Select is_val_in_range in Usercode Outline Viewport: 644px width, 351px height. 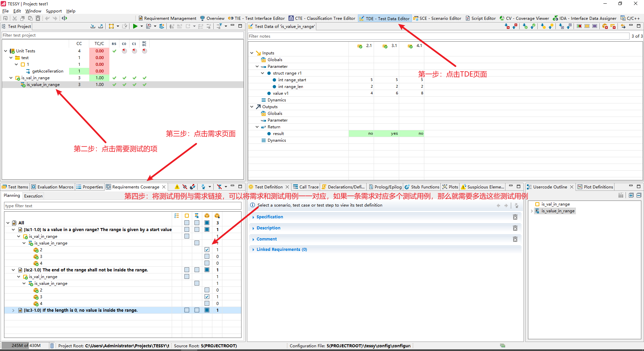555,204
